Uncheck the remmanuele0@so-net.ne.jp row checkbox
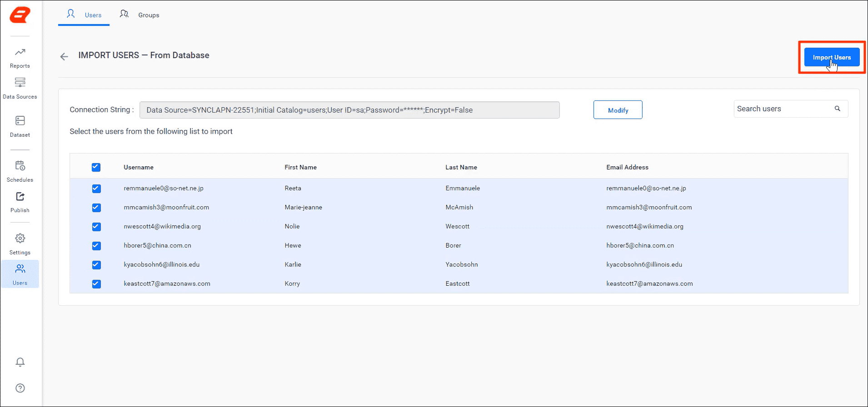The image size is (868, 407). [96, 189]
